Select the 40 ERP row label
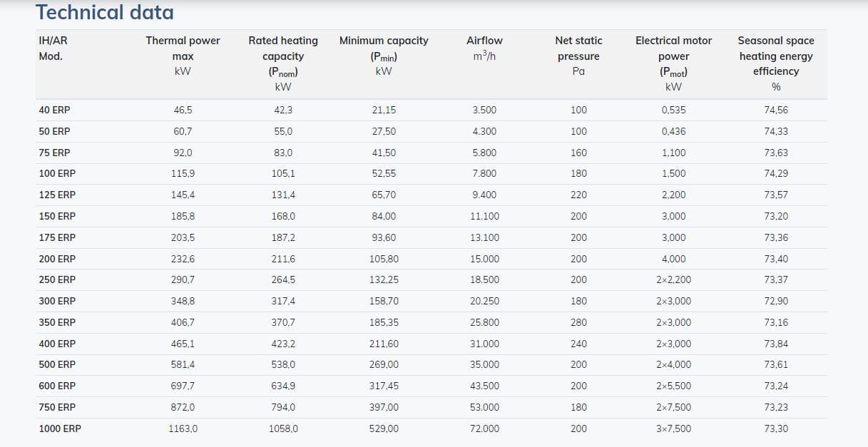 tap(55, 111)
